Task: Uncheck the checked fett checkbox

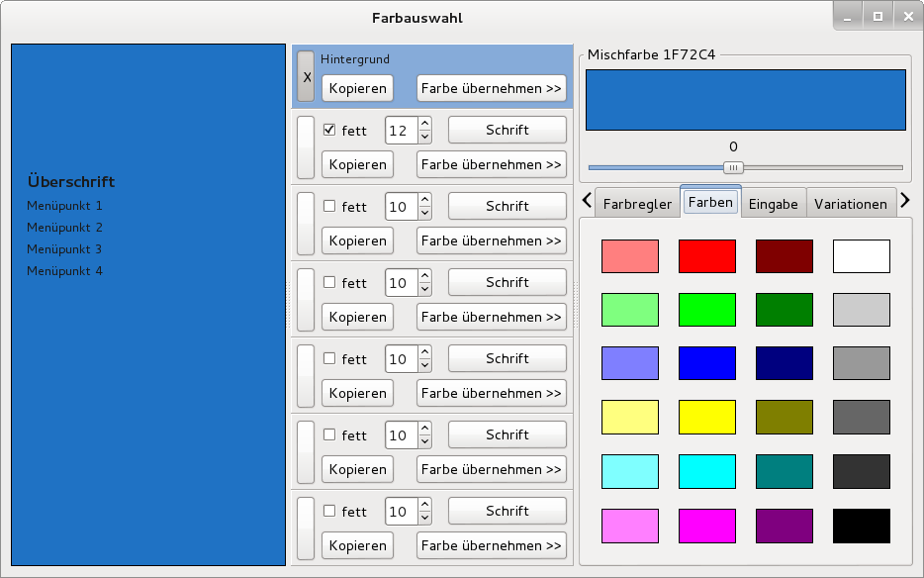Action: pos(329,130)
